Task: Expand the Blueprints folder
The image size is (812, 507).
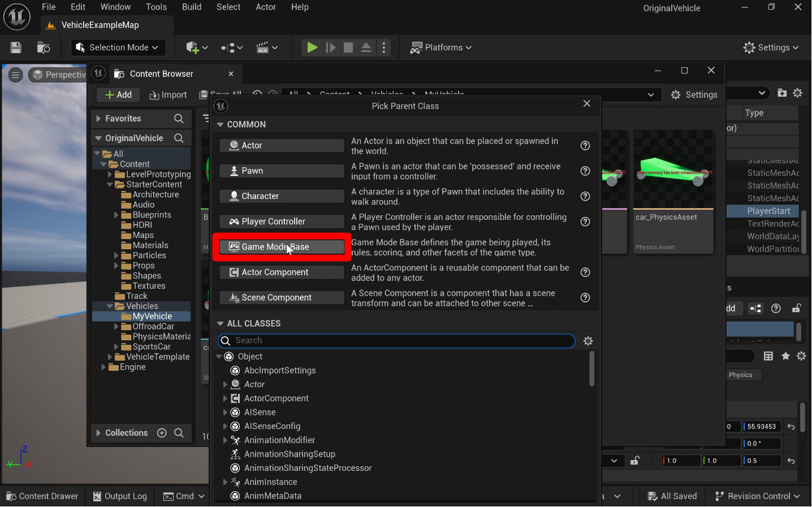Action: 116,215
